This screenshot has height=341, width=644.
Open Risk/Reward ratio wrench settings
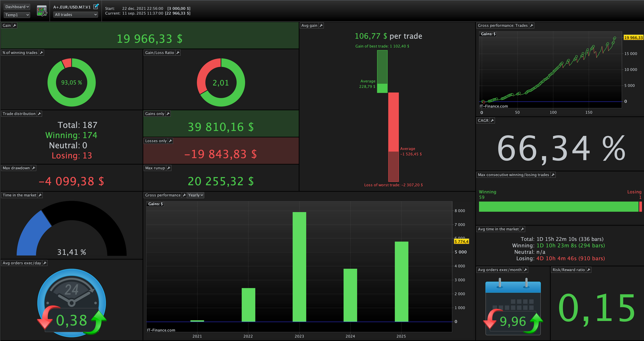coord(588,270)
